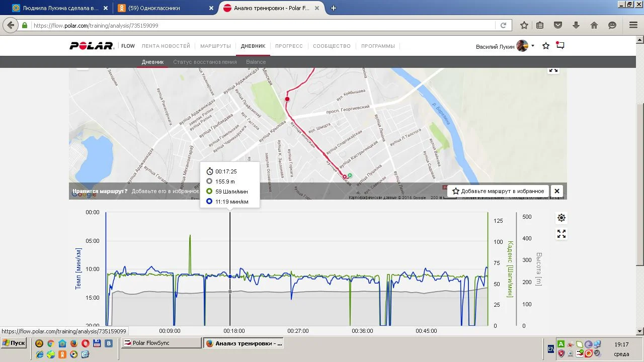
Task: Dismiss the route favorite banner
Action: [556, 191]
